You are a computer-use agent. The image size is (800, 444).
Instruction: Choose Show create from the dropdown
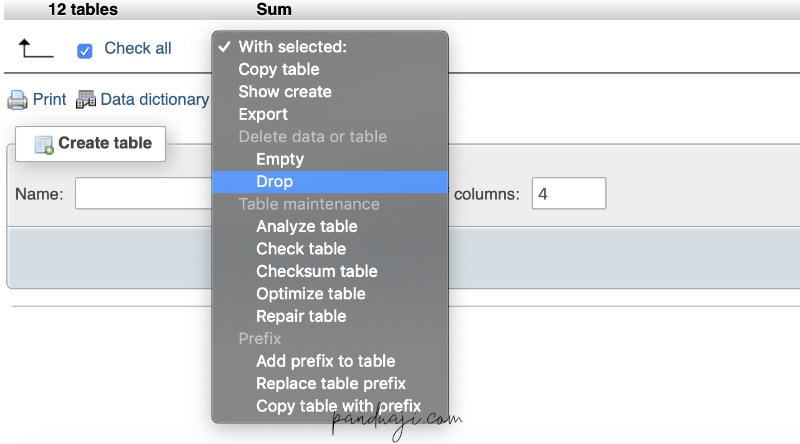coord(285,92)
